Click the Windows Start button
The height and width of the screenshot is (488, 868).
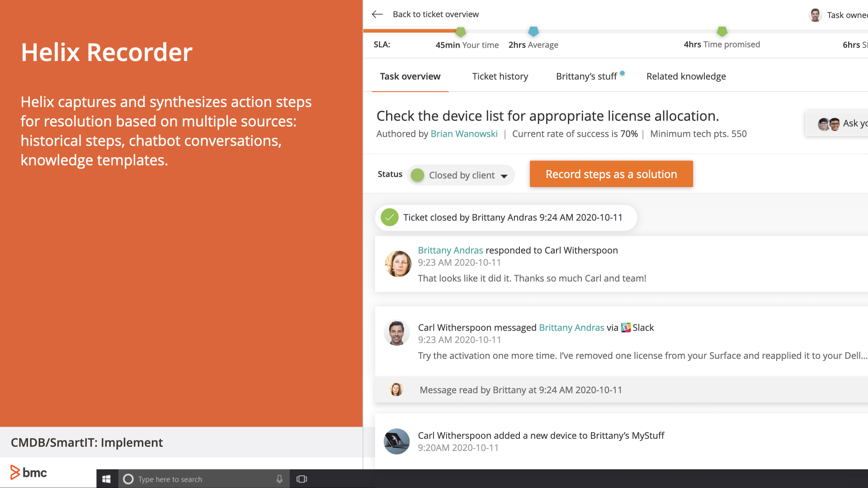(107, 479)
